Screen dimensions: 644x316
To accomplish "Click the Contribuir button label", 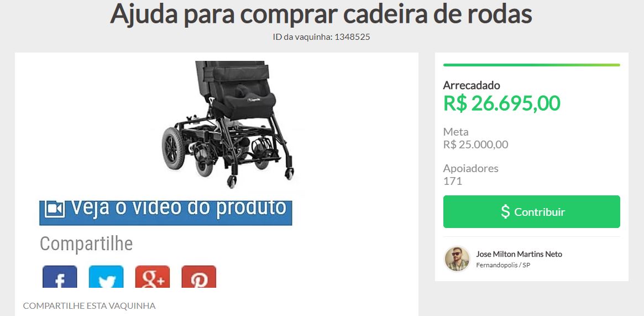I will 540,212.
